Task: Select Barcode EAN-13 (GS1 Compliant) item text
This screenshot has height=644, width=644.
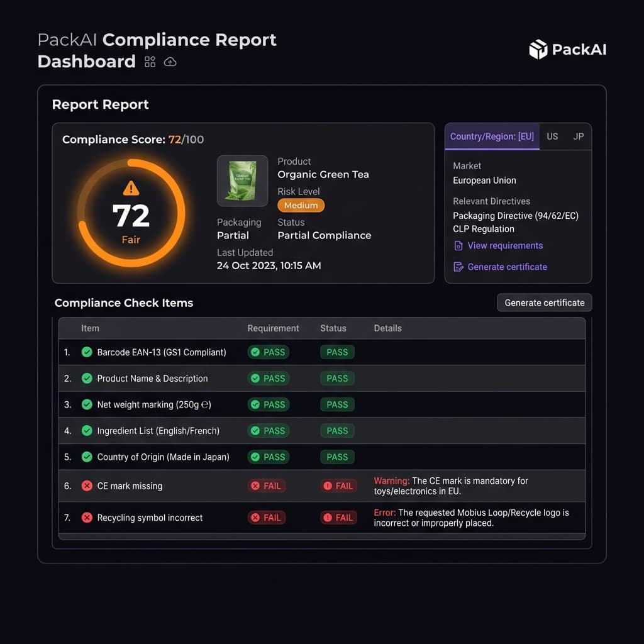Action: pyautogui.click(x=162, y=352)
